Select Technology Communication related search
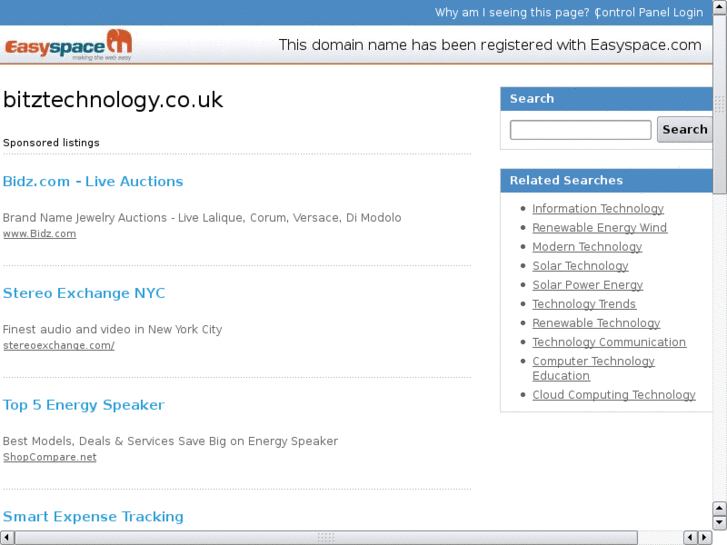The image size is (727, 545). click(609, 342)
